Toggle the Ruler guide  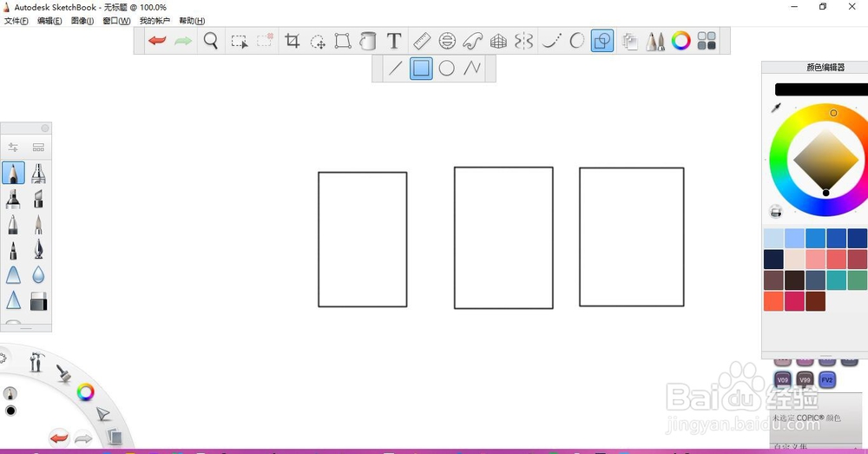click(422, 41)
